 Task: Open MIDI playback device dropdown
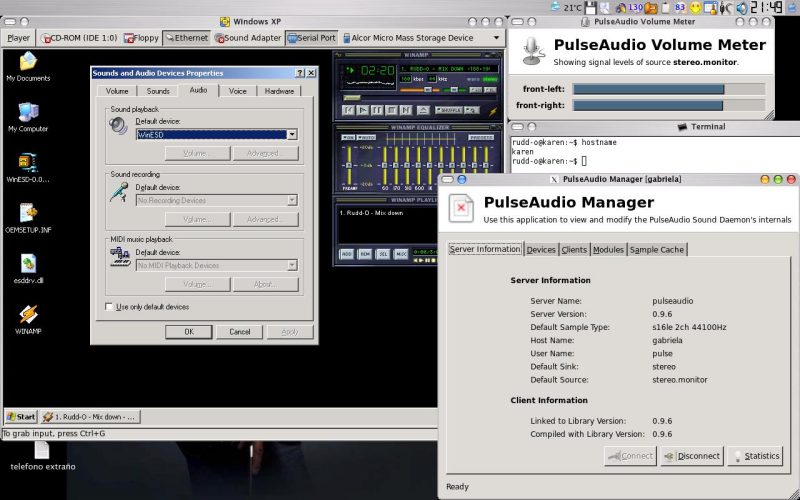tap(292, 265)
